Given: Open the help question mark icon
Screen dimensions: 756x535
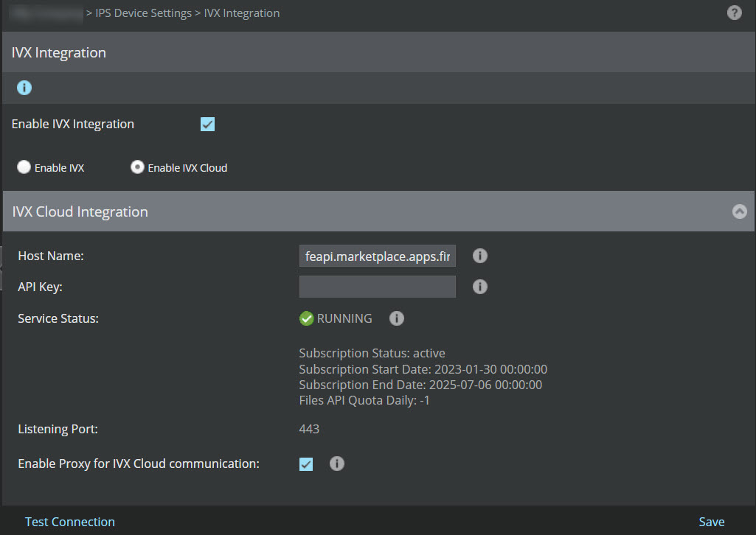Looking at the screenshot, I should [x=734, y=13].
